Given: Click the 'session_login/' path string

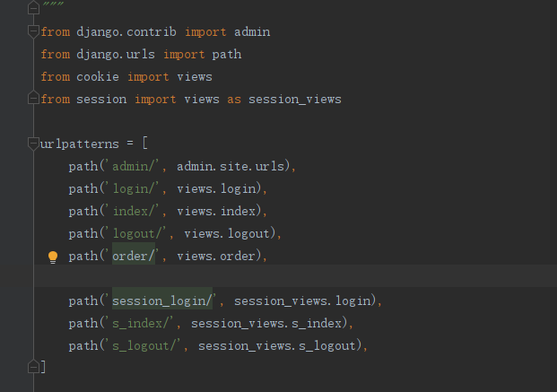Looking at the screenshot, I should (x=162, y=301).
